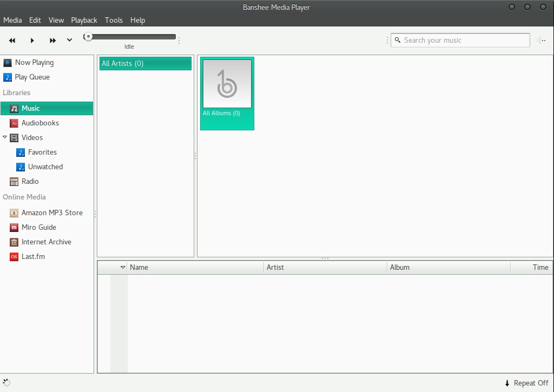Focus the Search your music field
The image size is (554, 392).
tap(460, 40)
